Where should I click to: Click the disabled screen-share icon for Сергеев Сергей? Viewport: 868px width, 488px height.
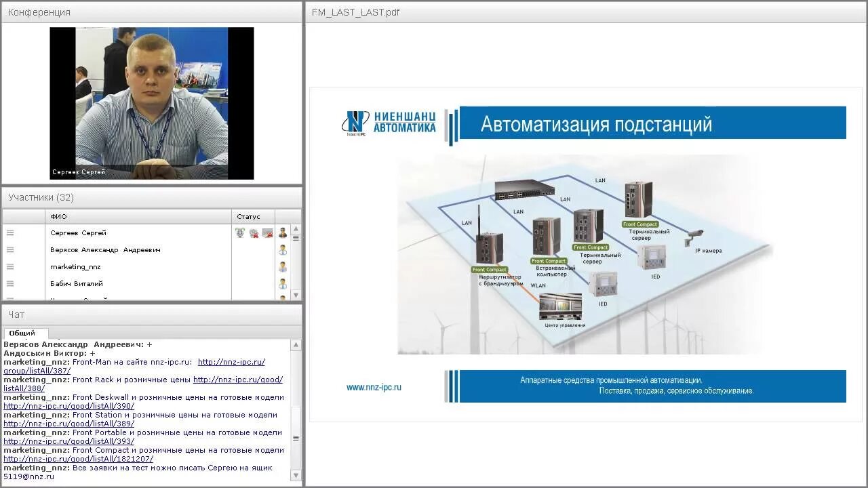267,232
